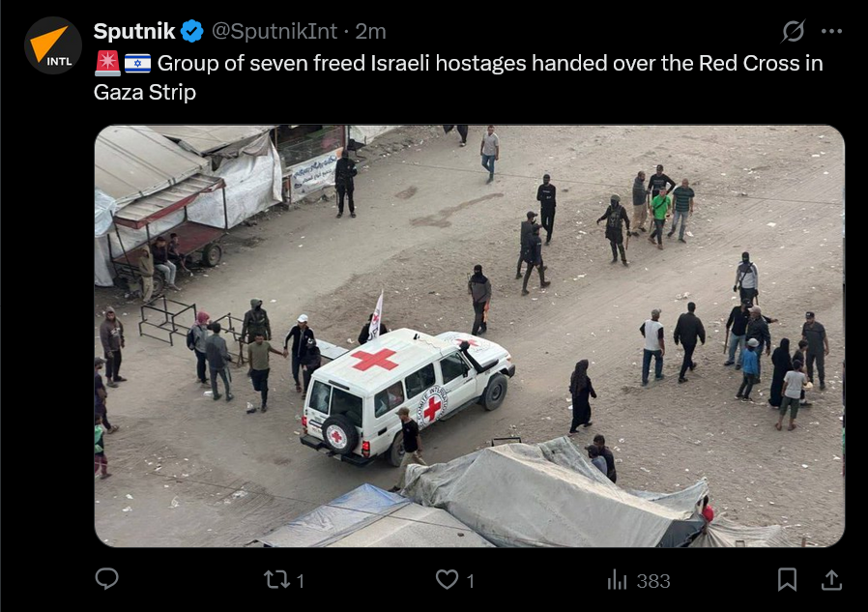Open the Sputnik INTL profile avatar
Image resolution: width=868 pixels, height=612 pixels.
[x=53, y=45]
